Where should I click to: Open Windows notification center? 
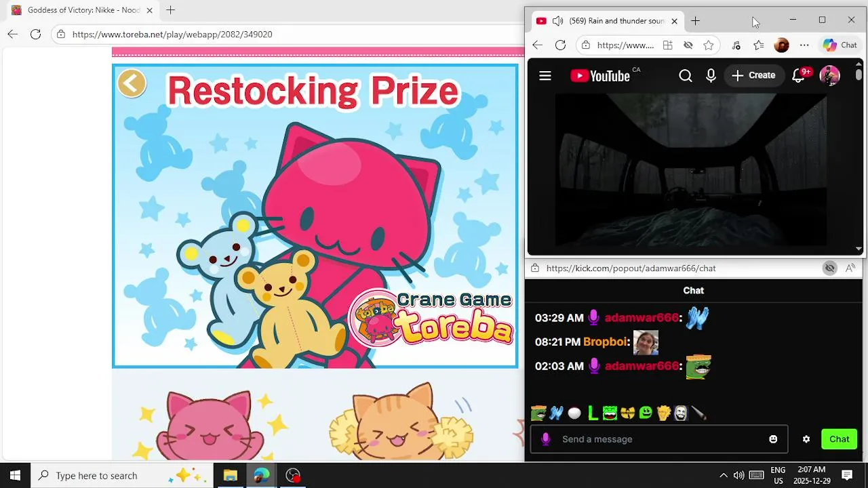pos(847,475)
